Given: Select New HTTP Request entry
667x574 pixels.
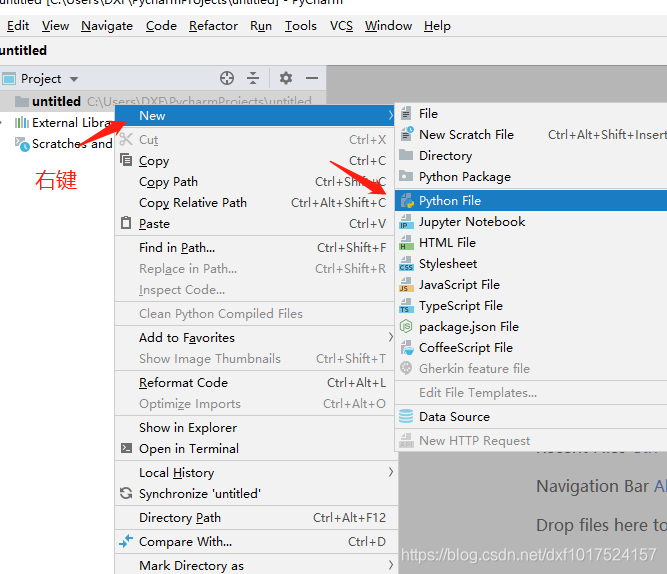Looking at the screenshot, I should 531,440.
